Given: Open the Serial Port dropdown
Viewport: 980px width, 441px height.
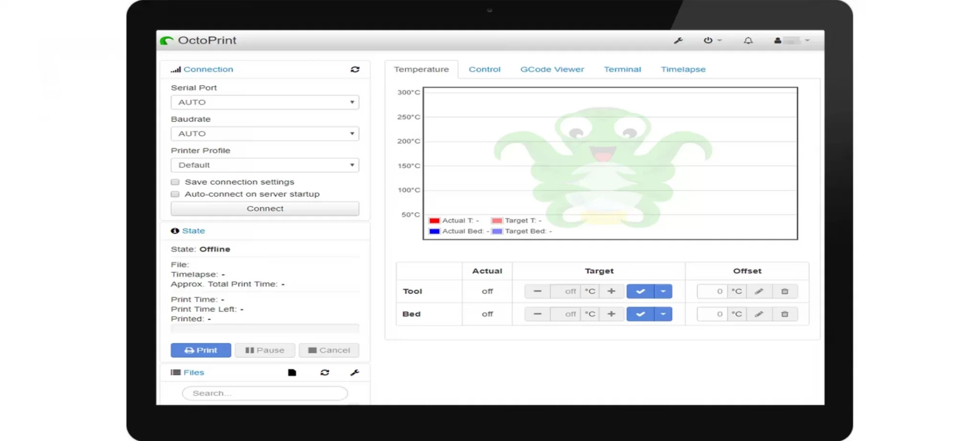Looking at the screenshot, I should (x=265, y=102).
